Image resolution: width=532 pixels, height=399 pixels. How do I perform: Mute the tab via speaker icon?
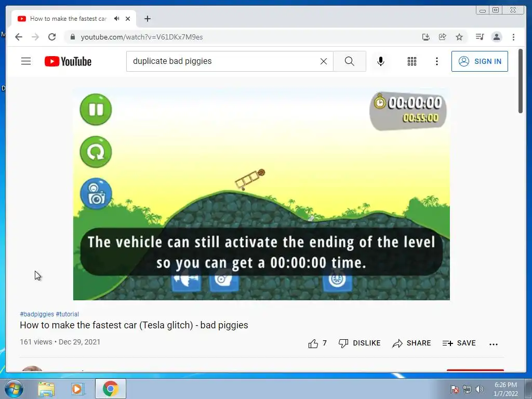[117, 19]
